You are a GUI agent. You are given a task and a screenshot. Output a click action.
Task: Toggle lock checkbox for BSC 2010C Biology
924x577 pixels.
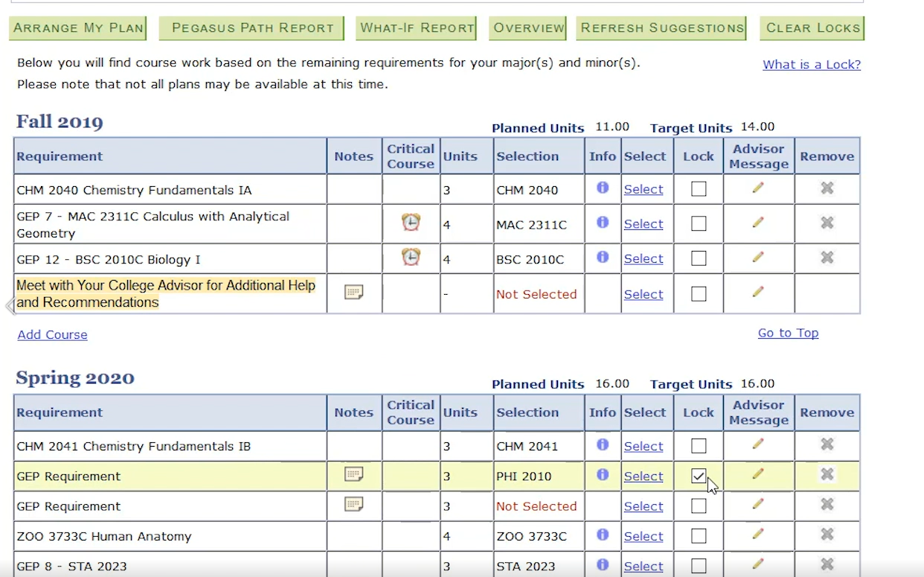pyautogui.click(x=699, y=258)
